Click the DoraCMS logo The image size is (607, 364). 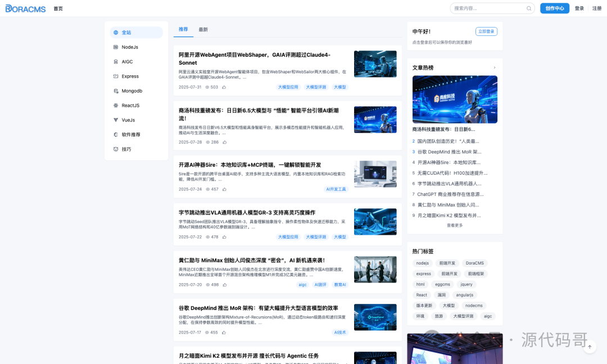click(x=25, y=8)
